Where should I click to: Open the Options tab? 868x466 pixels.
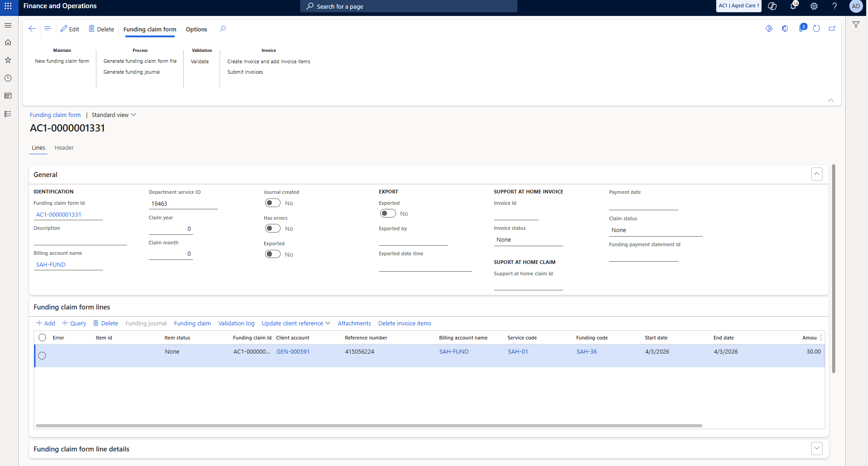click(196, 29)
